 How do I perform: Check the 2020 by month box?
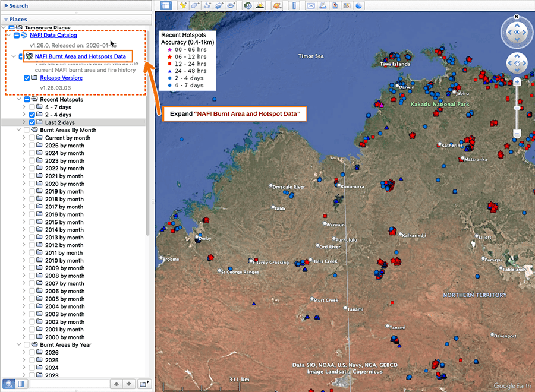pos(32,184)
